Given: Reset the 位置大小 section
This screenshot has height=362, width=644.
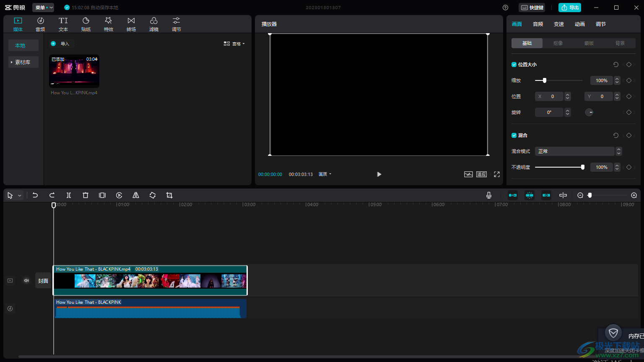Looking at the screenshot, I should point(616,65).
